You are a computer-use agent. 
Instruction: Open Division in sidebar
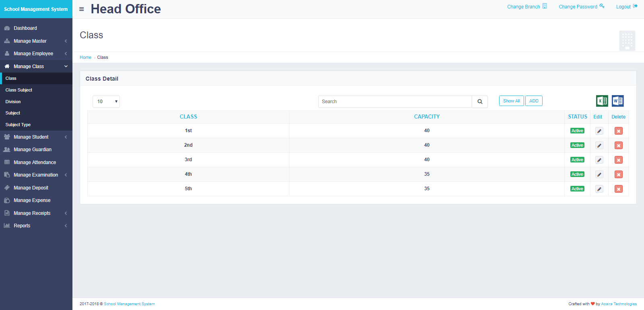[x=13, y=102]
